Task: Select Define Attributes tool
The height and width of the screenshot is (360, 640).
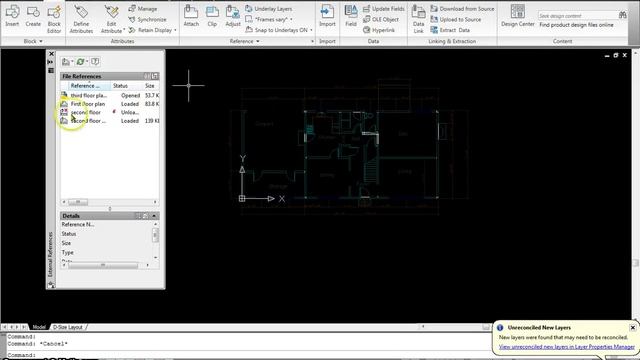Action: [x=81, y=19]
